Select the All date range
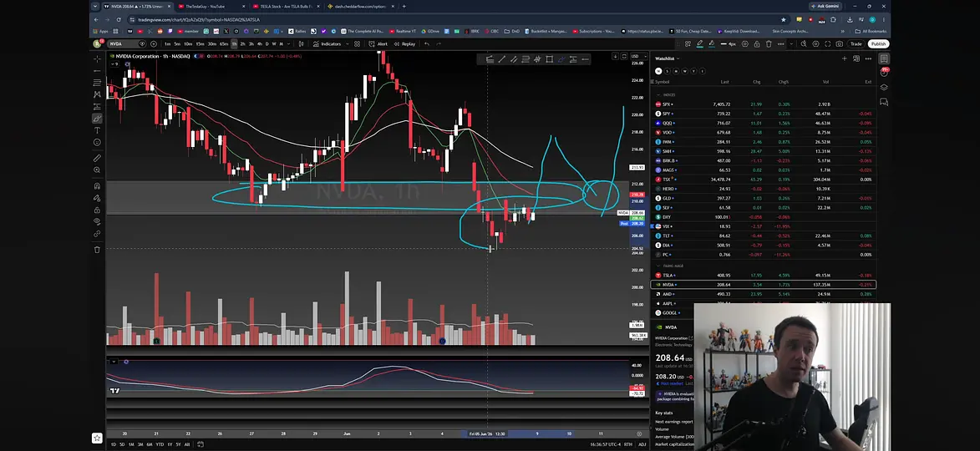This screenshot has width=980, height=451. 187,444
